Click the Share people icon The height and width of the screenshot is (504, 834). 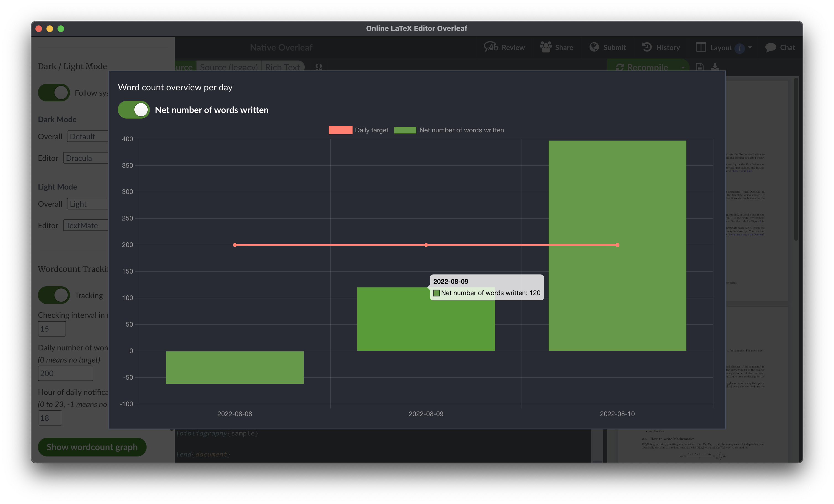coord(546,47)
